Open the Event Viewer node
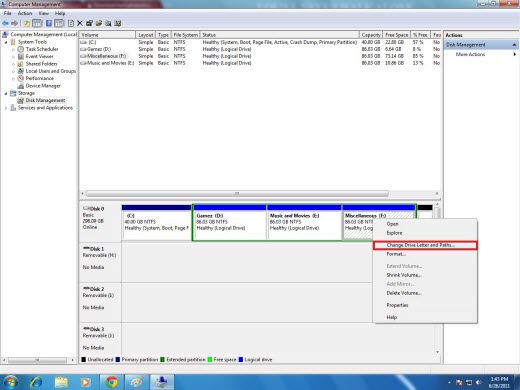This screenshot has width=520, height=390. coord(39,56)
